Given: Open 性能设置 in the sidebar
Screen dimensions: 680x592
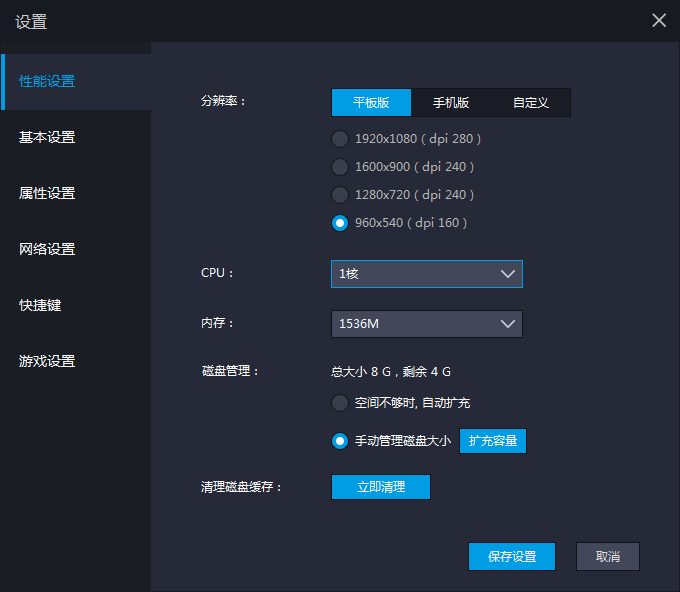Looking at the screenshot, I should 47,81.
